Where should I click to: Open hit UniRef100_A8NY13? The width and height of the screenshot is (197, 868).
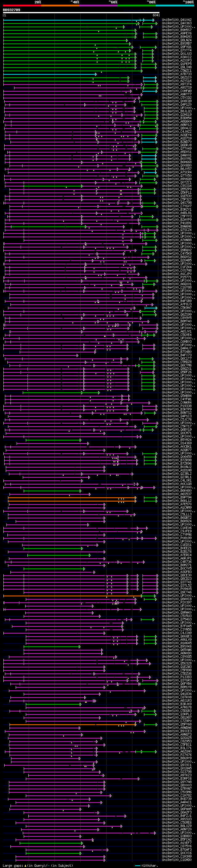click(x=177, y=125)
